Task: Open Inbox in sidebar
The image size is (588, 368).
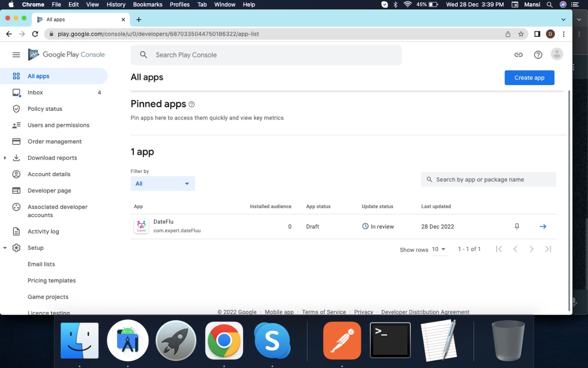Action: click(35, 92)
